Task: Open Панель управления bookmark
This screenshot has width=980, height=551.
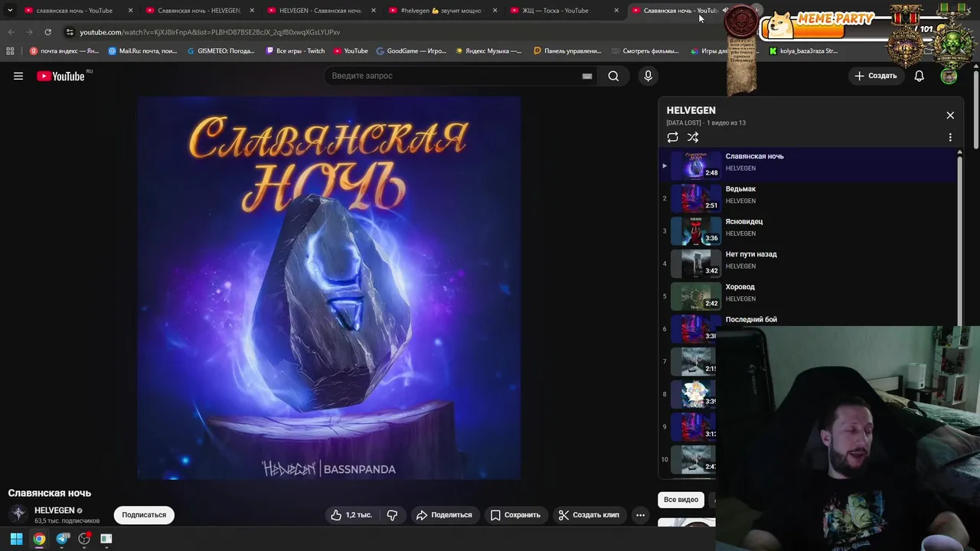Action: coord(567,51)
